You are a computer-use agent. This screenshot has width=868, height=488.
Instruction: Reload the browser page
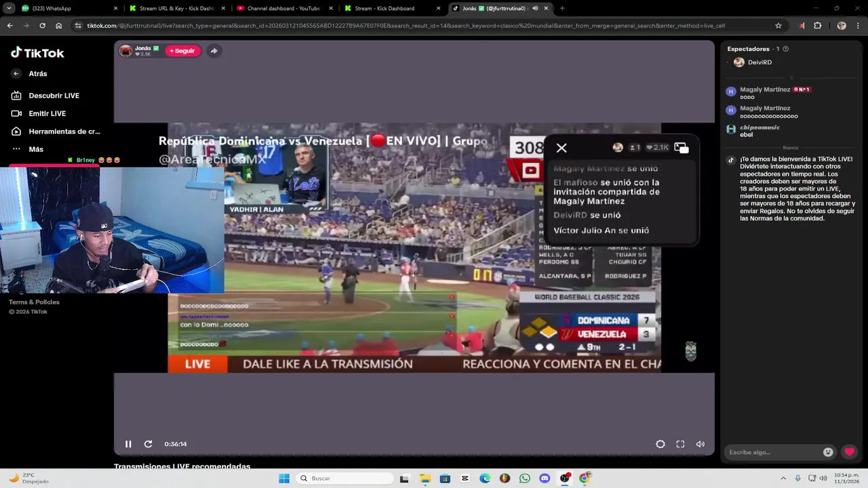click(x=42, y=26)
